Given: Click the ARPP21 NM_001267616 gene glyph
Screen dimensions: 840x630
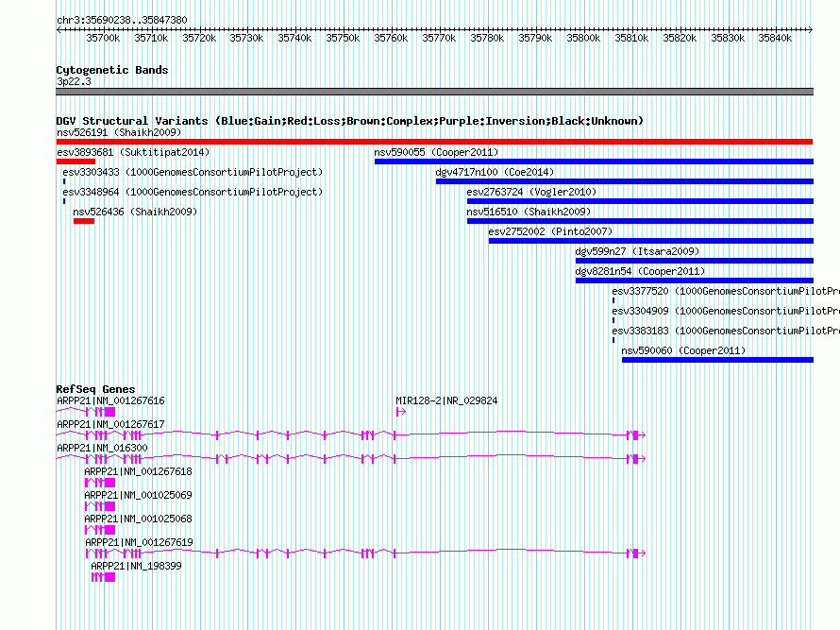Looking at the screenshot, I should [x=86, y=412].
